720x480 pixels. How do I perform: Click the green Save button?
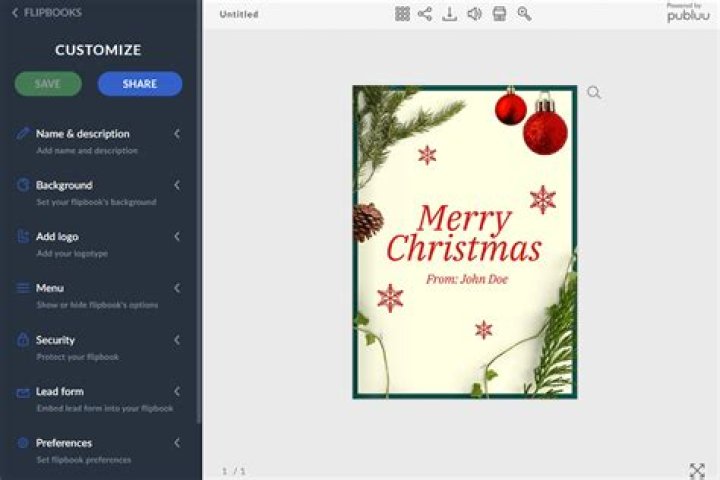[48, 84]
